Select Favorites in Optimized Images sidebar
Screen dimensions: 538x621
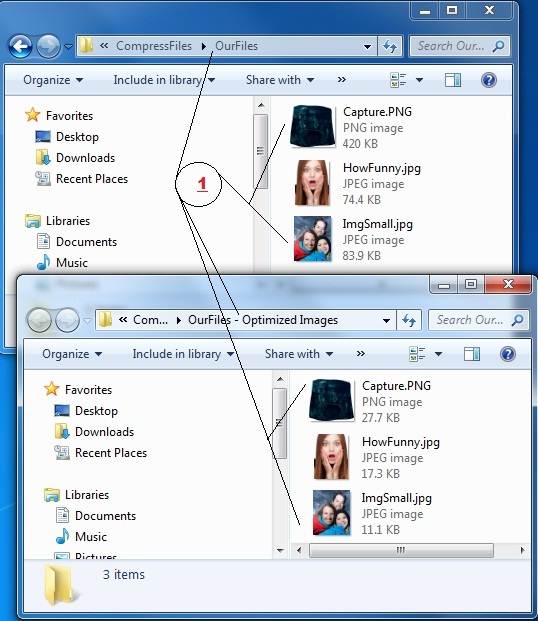coord(78,390)
